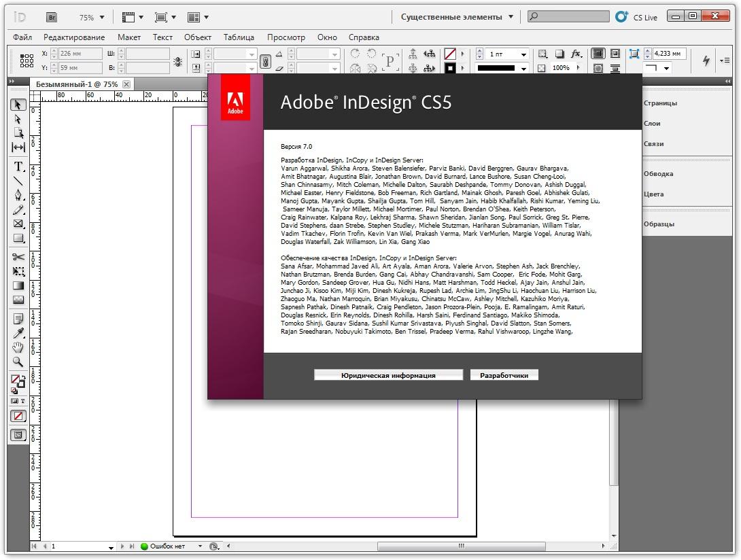This screenshot has height=560, width=741.
Task: Select the Hand tool
Action: pyautogui.click(x=18, y=348)
